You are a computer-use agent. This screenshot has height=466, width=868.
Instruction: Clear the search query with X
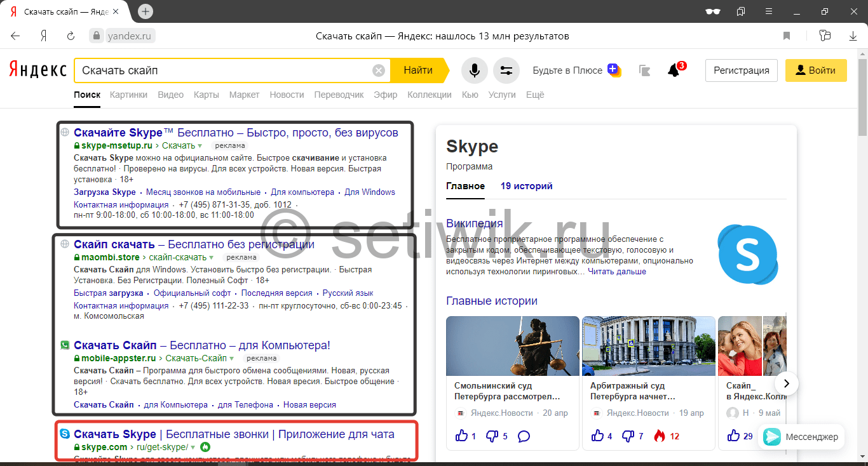click(379, 70)
